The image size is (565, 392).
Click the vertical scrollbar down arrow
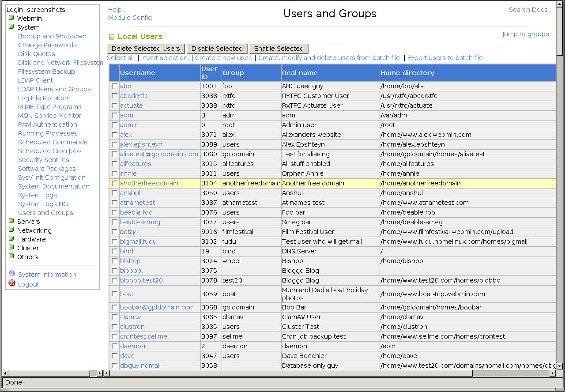[x=559, y=366]
